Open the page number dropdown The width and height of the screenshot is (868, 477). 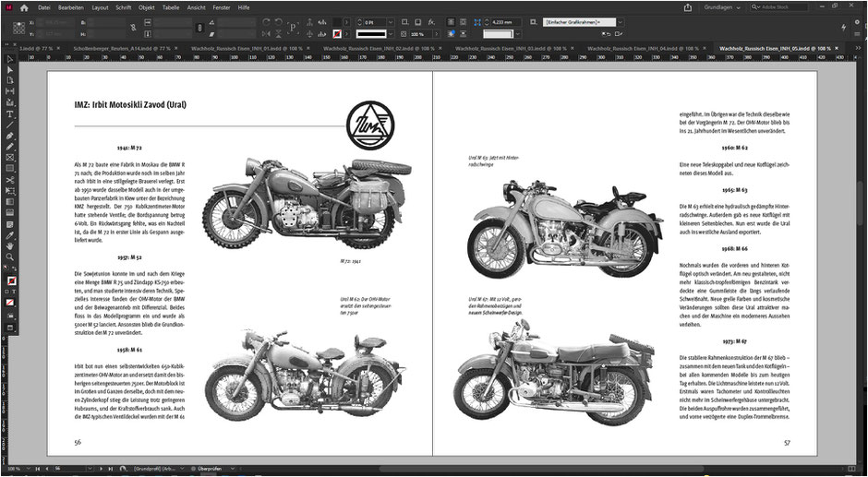coord(90,469)
